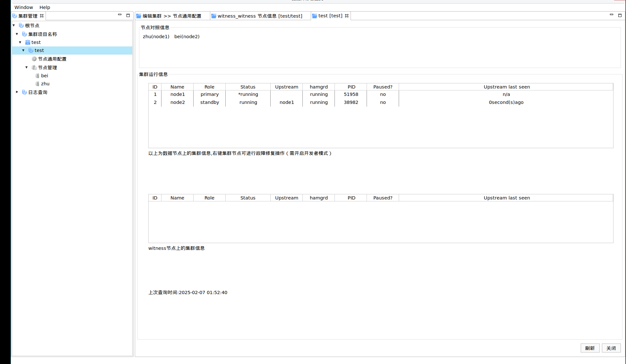Screen dimensions: 626x364
Task: Open the Window menu
Action: pyautogui.click(x=23, y=7)
